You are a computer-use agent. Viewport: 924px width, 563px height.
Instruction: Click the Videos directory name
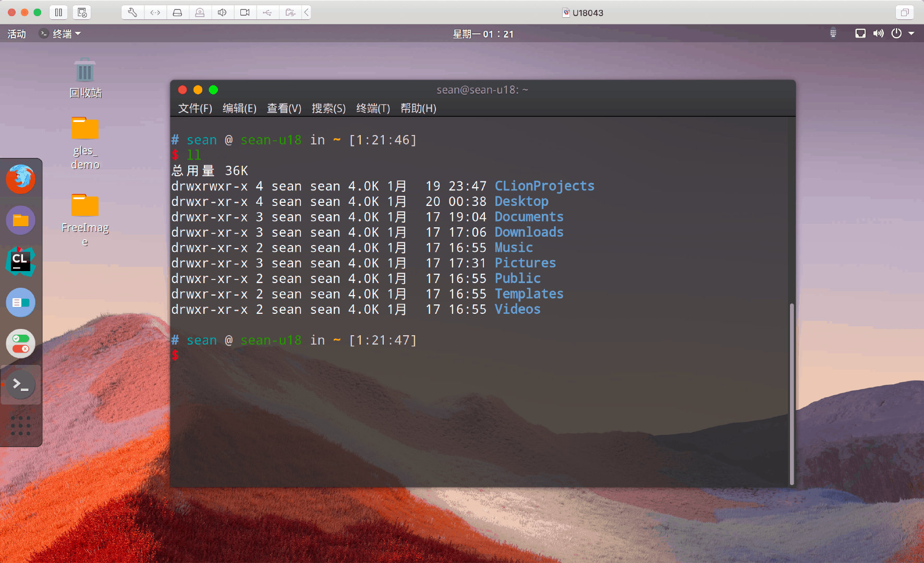517,309
